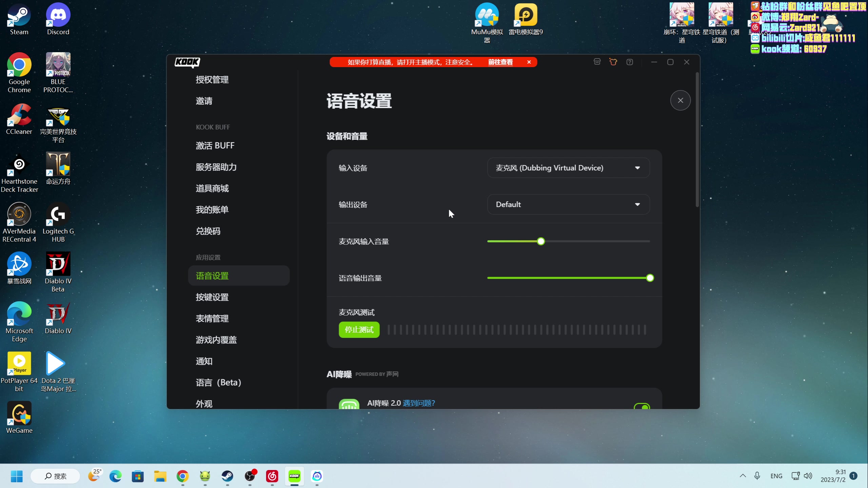Show hidden system tray icons chevron
Image resolution: width=868 pixels, height=488 pixels.
point(743,476)
